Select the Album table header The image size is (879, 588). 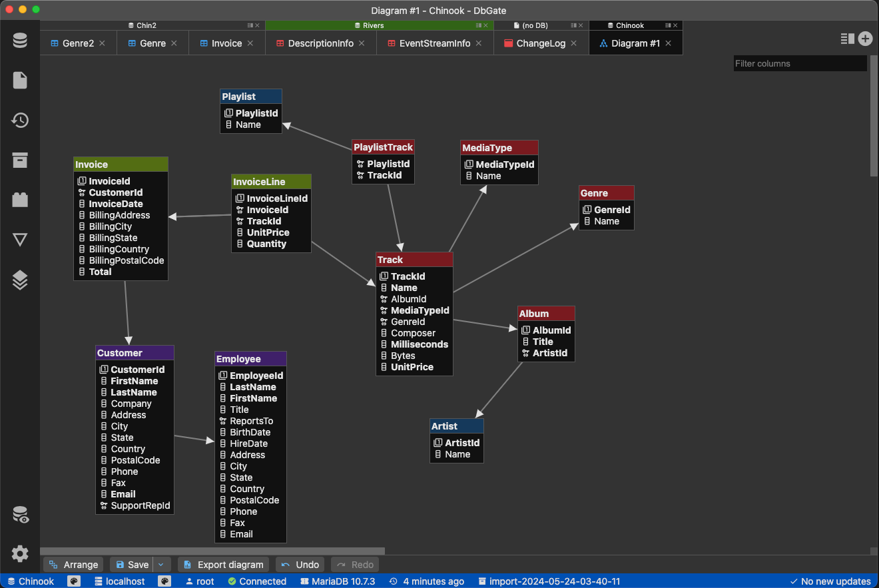tap(546, 314)
